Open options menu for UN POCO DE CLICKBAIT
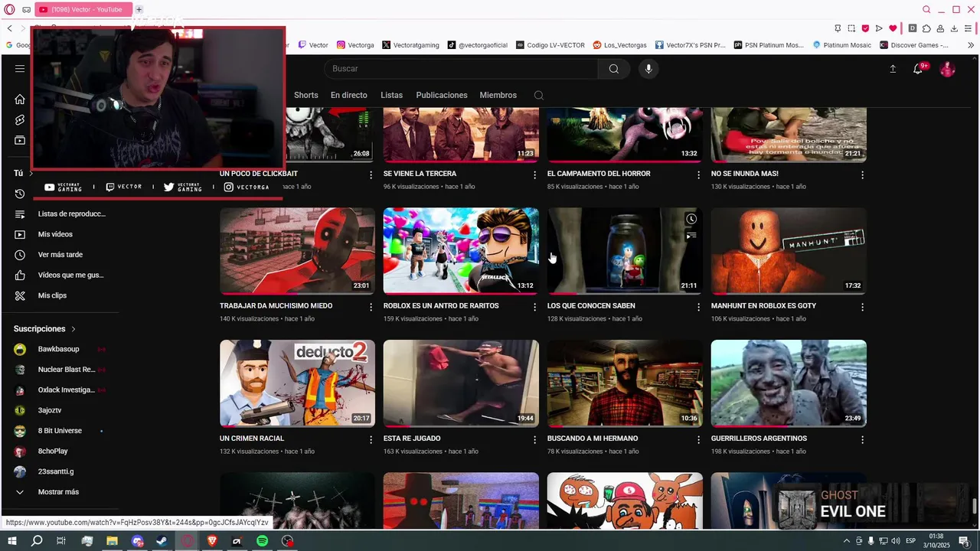 (371, 174)
